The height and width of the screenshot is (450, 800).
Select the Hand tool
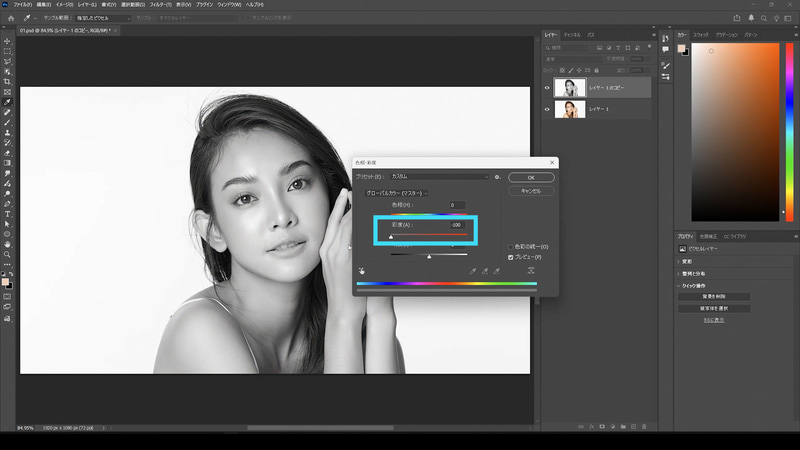7,245
